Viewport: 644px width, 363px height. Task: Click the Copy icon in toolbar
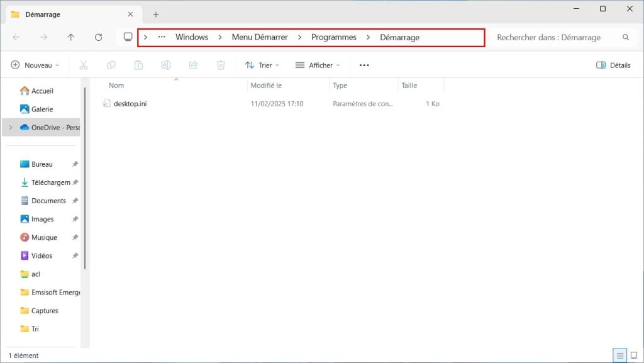(111, 65)
